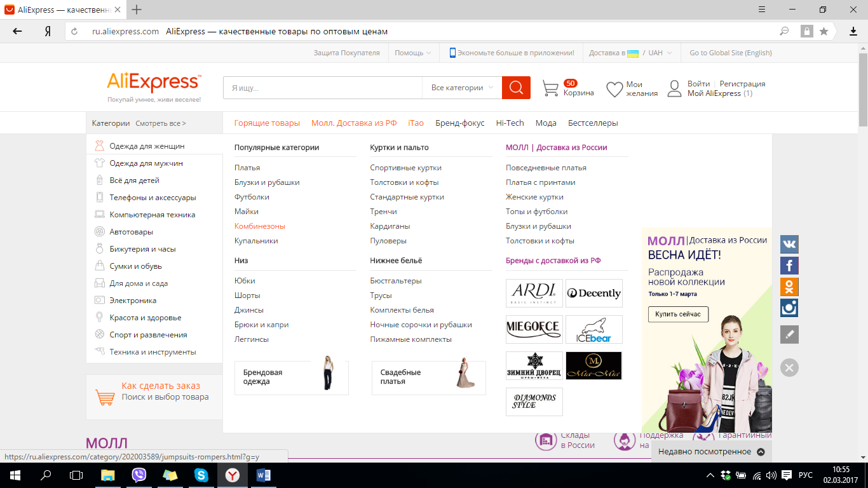The height and width of the screenshot is (488, 868).
Task: Click the lock icon in address bar
Action: pos(807,31)
